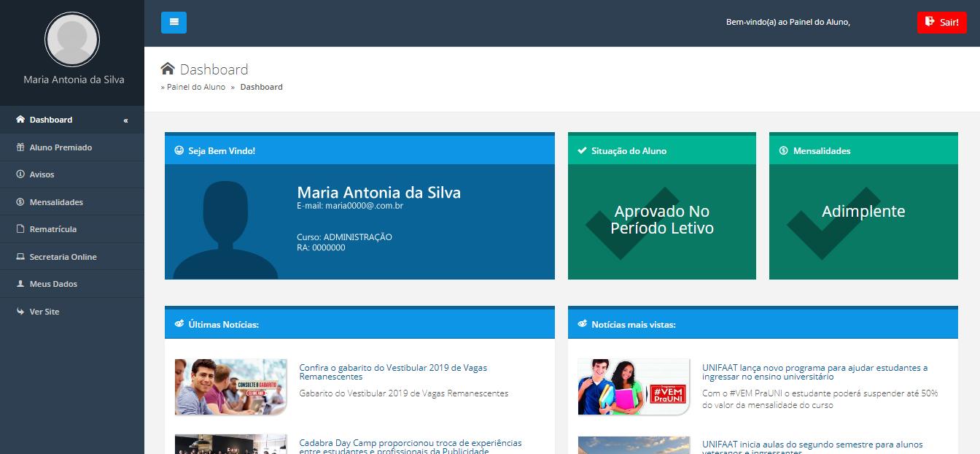
Task: Click the Mensalidades dollar icon in sidebar
Action: coord(20,202)
